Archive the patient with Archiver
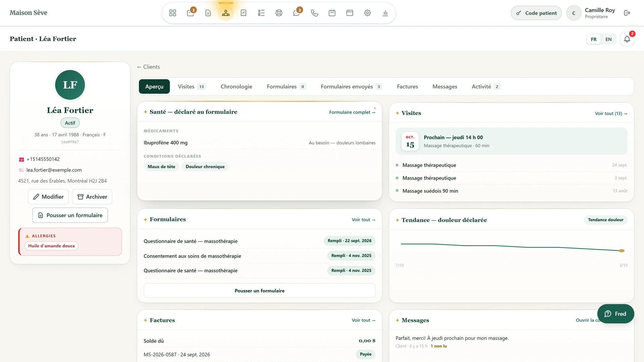 [x=92, y=197]
